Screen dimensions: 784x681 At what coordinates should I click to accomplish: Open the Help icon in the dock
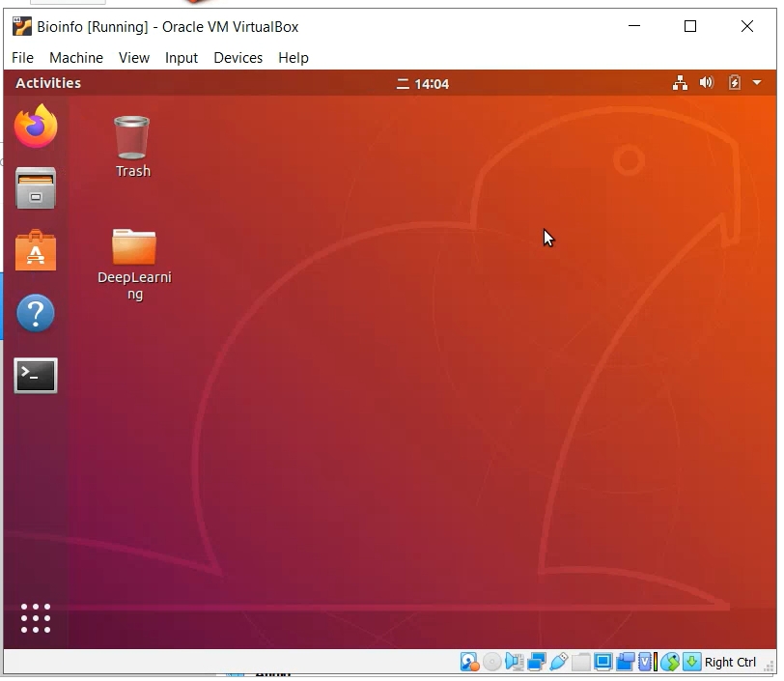36,314
